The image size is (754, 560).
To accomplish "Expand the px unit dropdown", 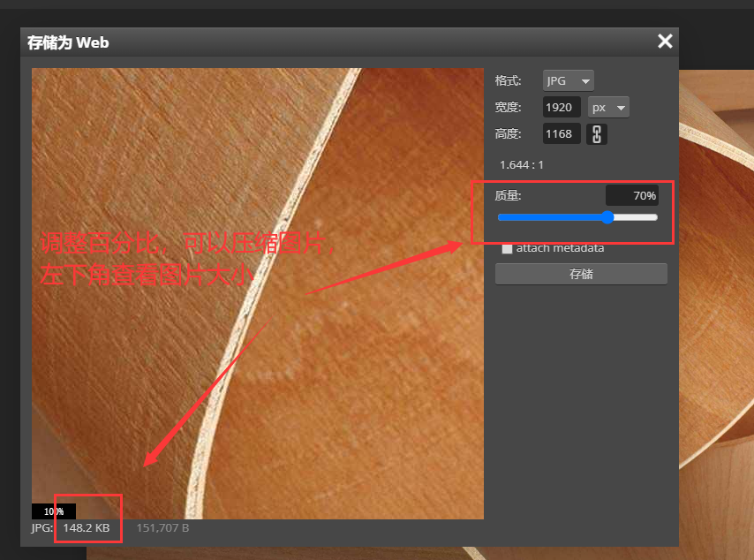I will click(608, 108).
